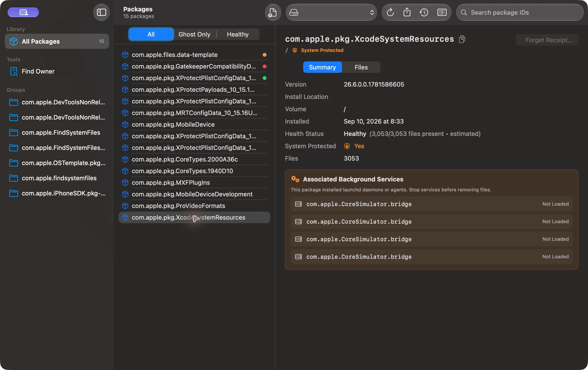
Task: Click the log list toolbar icon
Action: coord(442,12)
